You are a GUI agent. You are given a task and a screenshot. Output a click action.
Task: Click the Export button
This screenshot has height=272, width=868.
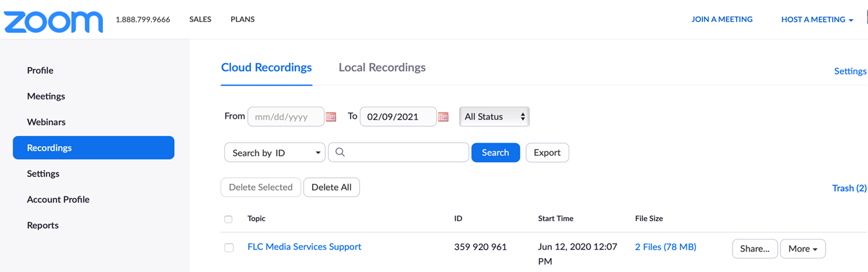click(547, 153)
